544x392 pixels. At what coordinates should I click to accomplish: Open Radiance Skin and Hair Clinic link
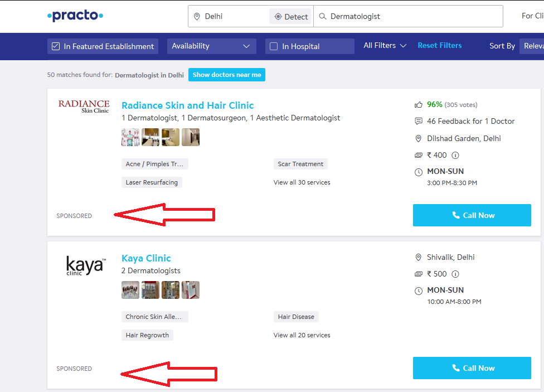[x=188, y=105]
